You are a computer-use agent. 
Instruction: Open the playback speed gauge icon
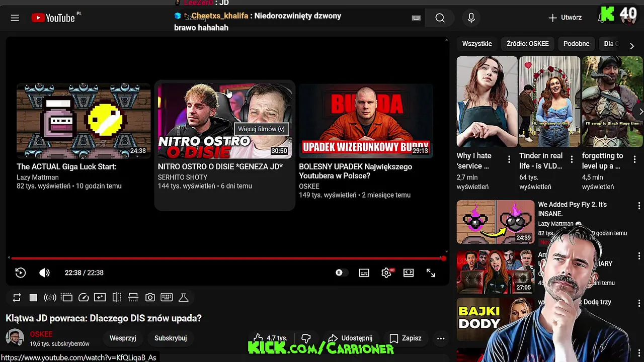84,298
